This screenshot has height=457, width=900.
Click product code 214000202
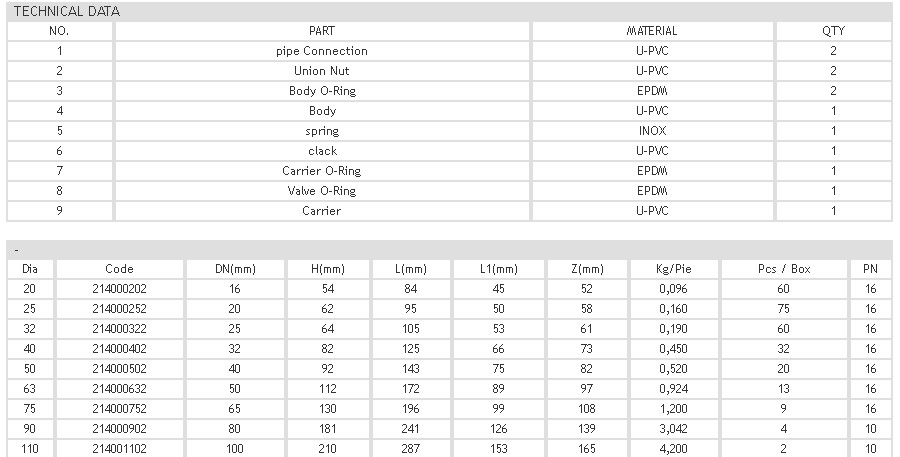tap(119, 289)
